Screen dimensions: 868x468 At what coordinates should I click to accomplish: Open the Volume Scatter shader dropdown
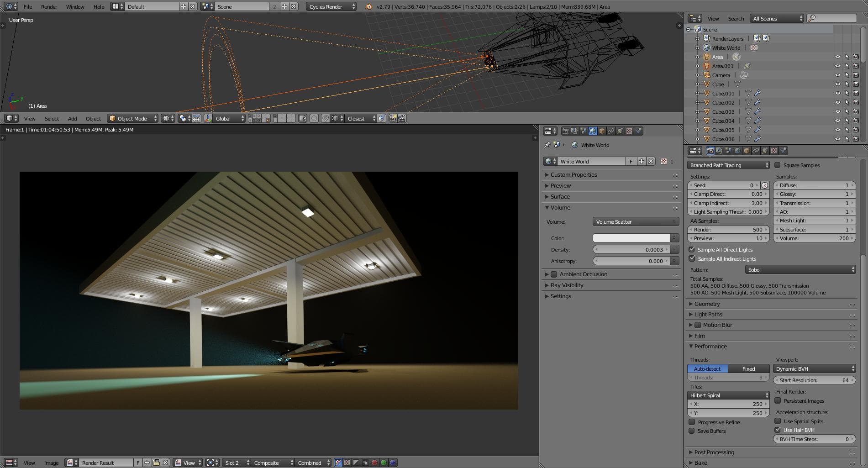(635, 222)
